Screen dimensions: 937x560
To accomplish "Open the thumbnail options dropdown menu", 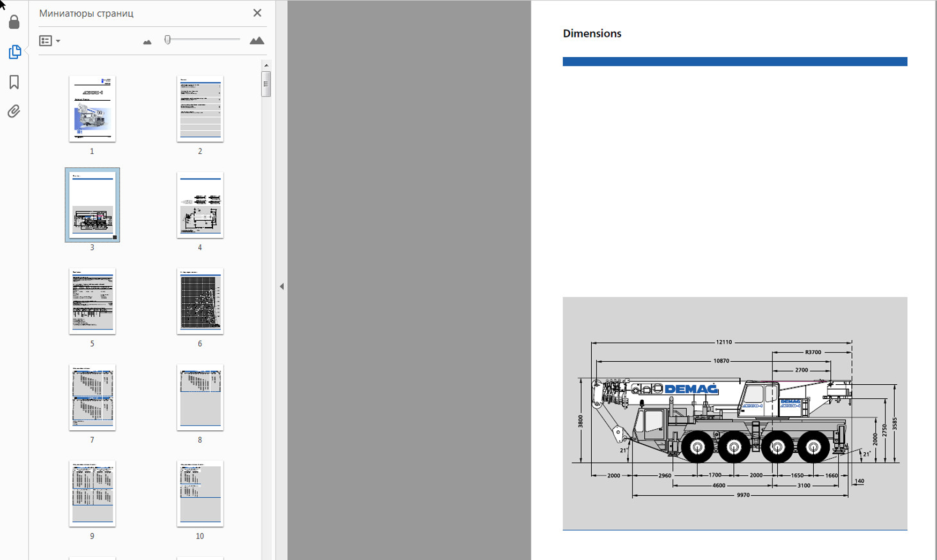I will (49, 41).
